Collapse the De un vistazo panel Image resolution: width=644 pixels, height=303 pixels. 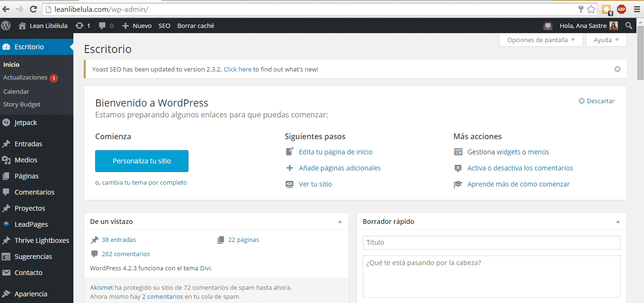pos(340,222)
